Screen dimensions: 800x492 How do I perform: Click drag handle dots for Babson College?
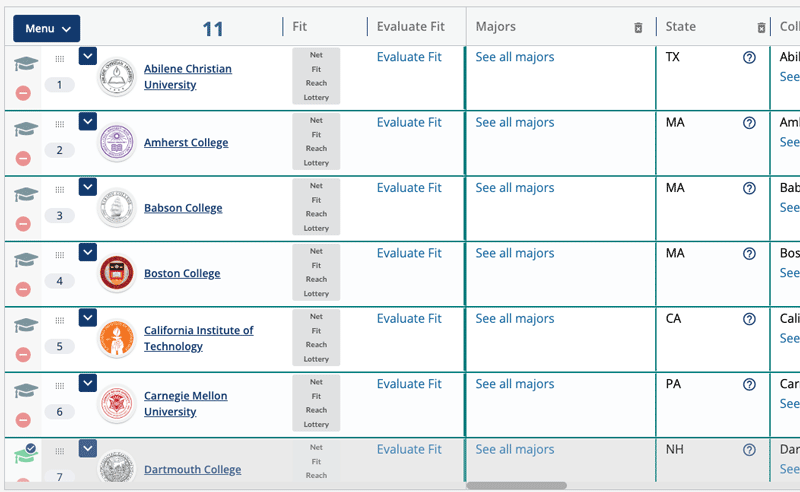coord(60,190)
